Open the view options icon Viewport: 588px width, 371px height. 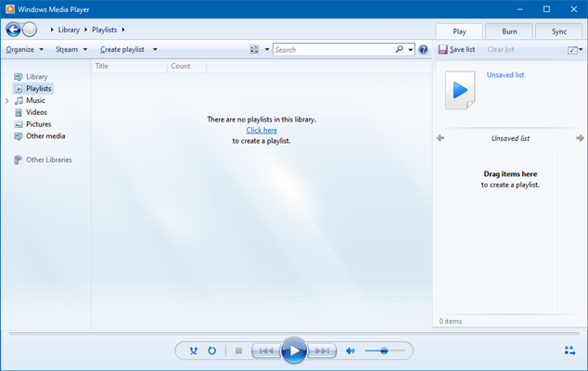tap(254, 49)
